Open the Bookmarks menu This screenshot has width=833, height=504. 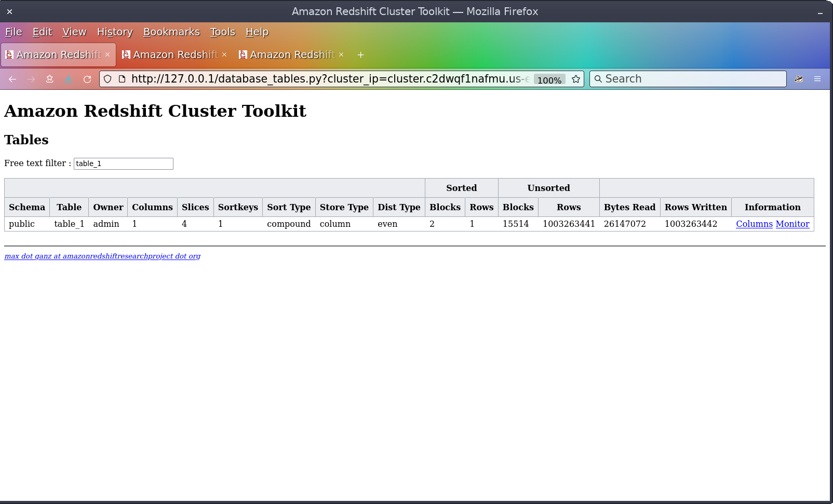point(171,32)
